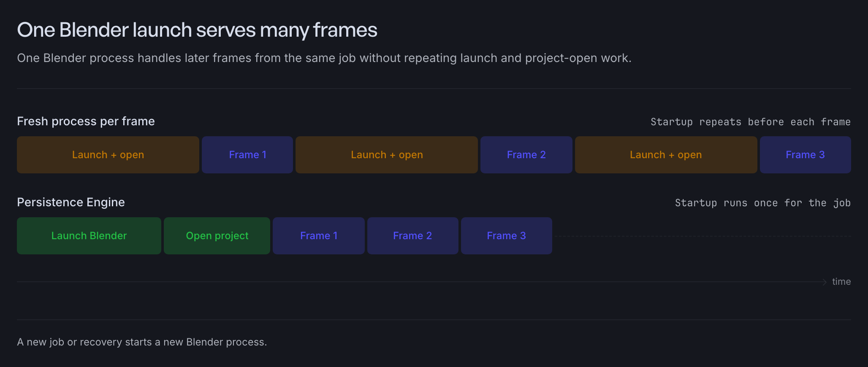Click the 'Startup runs once for the job' note
Image resolution: width=868 pixels, height=367 pixels.
coord(763,203)
